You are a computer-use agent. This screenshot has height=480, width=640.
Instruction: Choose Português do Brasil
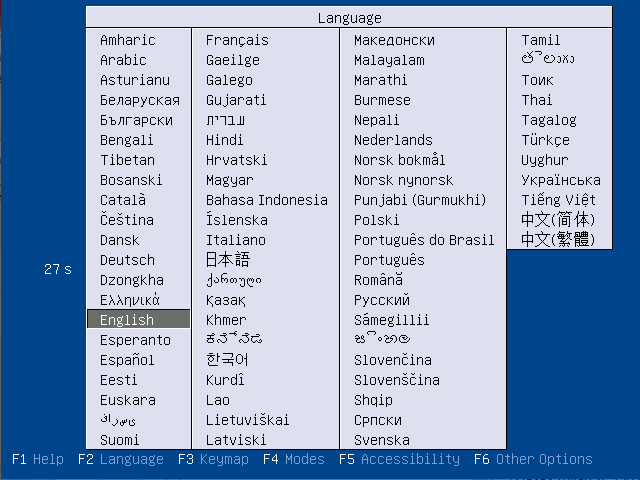coord(424,240)
